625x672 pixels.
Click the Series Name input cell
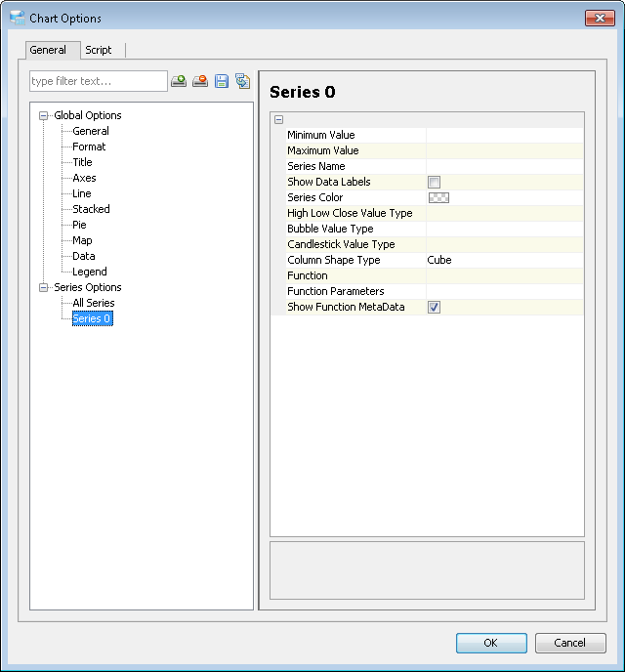tap(505, 166)
